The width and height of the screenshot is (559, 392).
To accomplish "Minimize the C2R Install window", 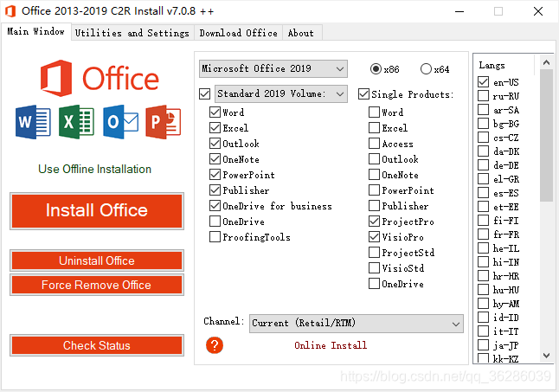I will tap(459, 11).
